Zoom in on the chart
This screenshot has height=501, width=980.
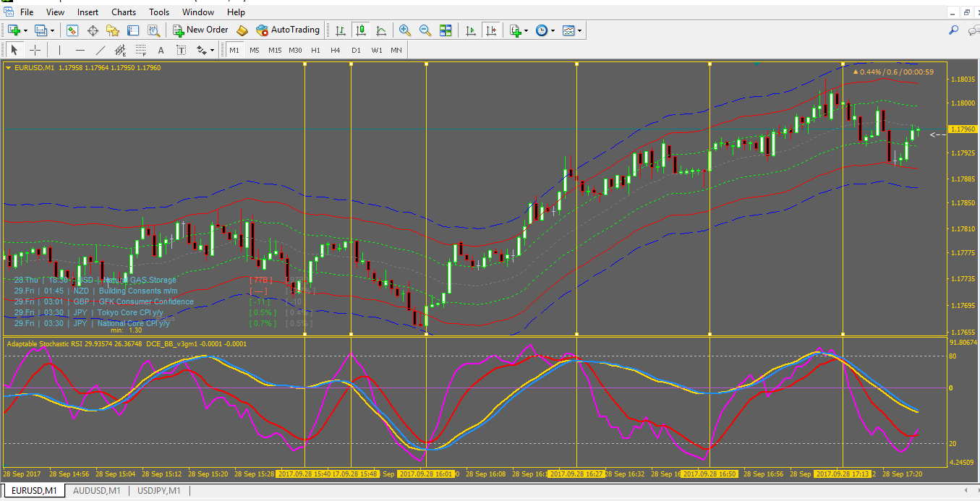(405, 30)
